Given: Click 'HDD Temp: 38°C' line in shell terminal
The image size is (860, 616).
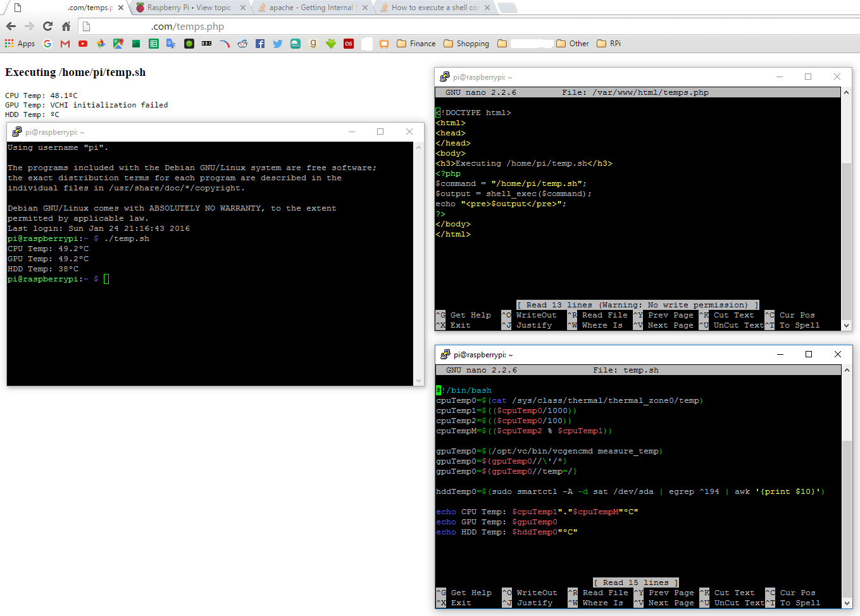Looking at the screenshot, I should pyautogui.click(x=43, y=269).
